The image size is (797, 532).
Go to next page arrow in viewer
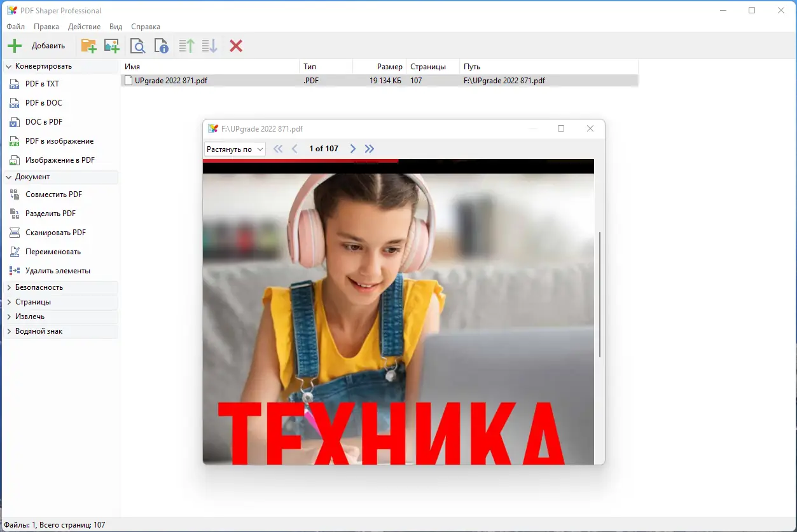[352, 148]
